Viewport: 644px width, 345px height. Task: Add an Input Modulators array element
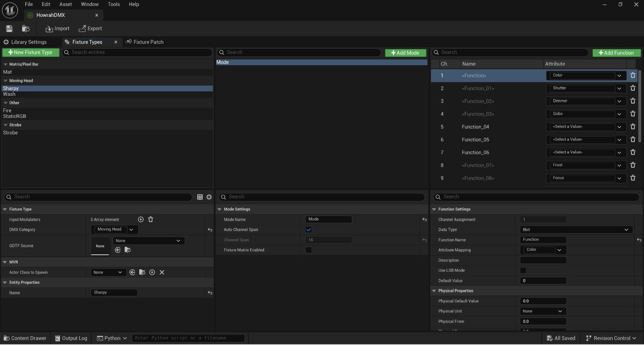point(141,219)
